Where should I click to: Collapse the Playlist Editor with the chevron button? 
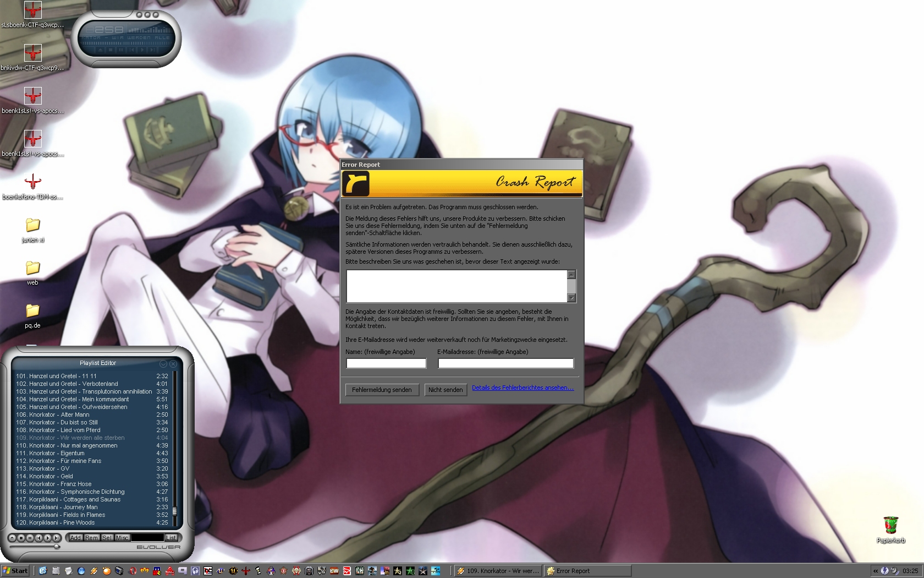click(163, 364)
